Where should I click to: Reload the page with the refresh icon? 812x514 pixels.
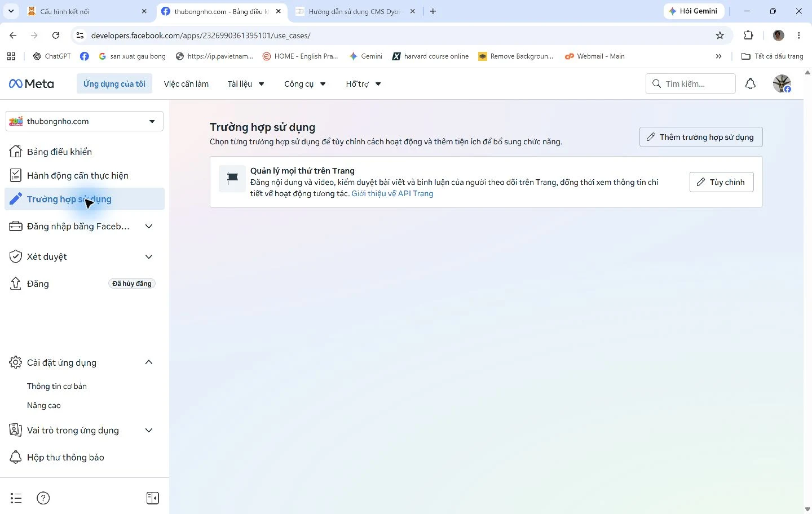tap(56, 36)
